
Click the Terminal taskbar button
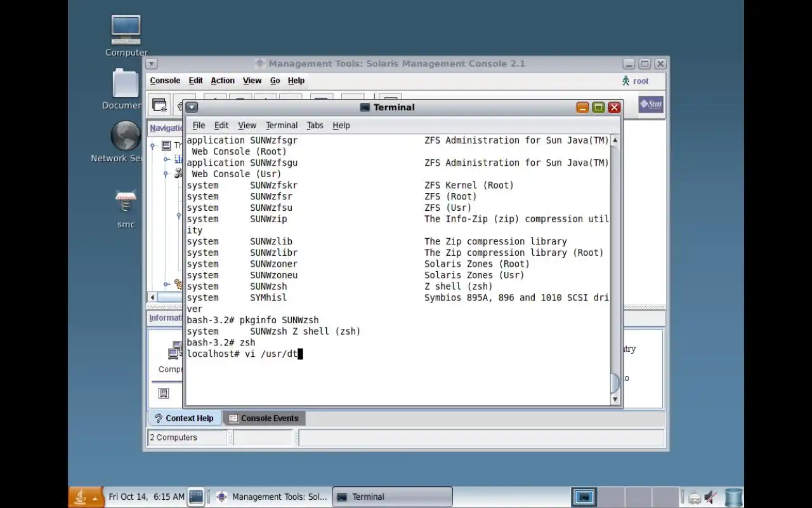(x=392, y=497)
